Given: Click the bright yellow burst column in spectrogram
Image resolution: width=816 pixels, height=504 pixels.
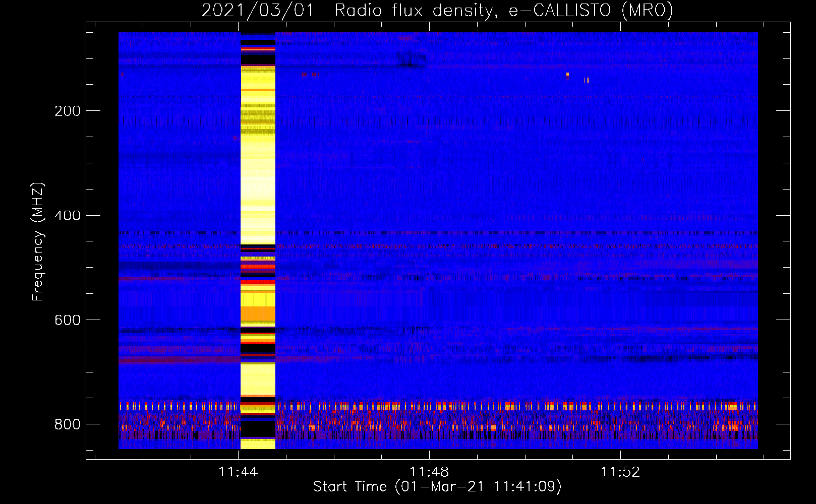Looking at the screenshot, I should point(258,240).
